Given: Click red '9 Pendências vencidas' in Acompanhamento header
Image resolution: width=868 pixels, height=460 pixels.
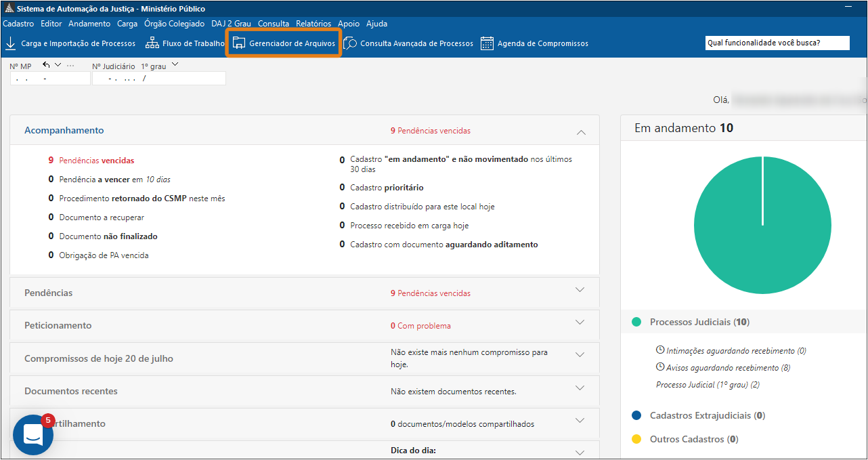Looking at the screenshot, I should pos(431,131).
